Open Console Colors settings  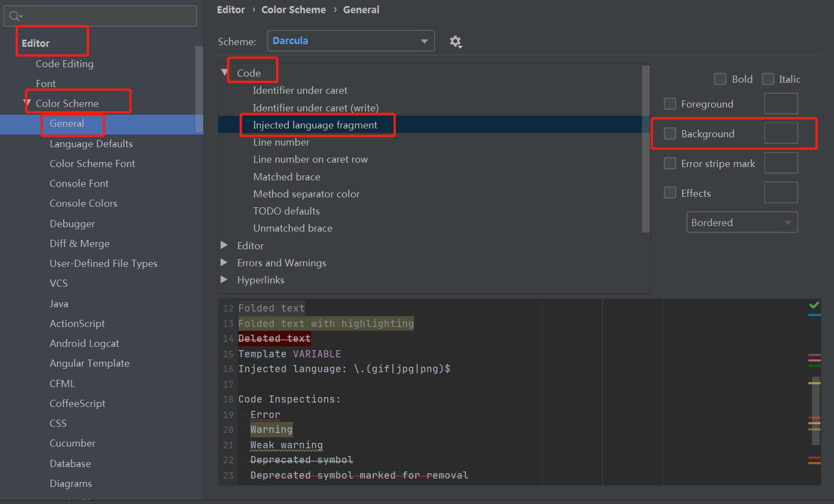pos(83,203)
